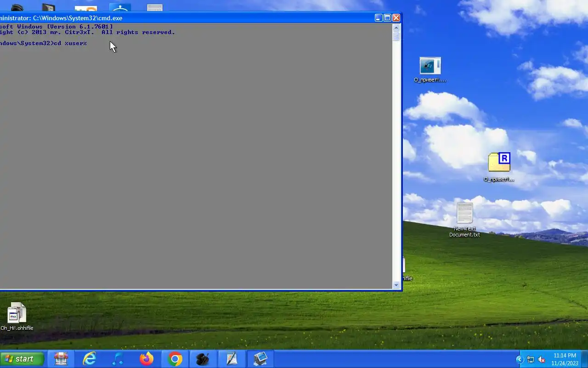The image size is (588, 368).
Task: Select the Oh_Hi!.ohhifile desktop icon
Action: (17, 316)
